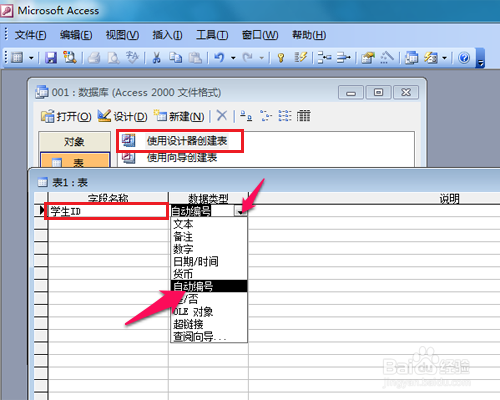Choose 备注 from the data type list
This screenshot has height=400, width=500.
pos(209,236)
